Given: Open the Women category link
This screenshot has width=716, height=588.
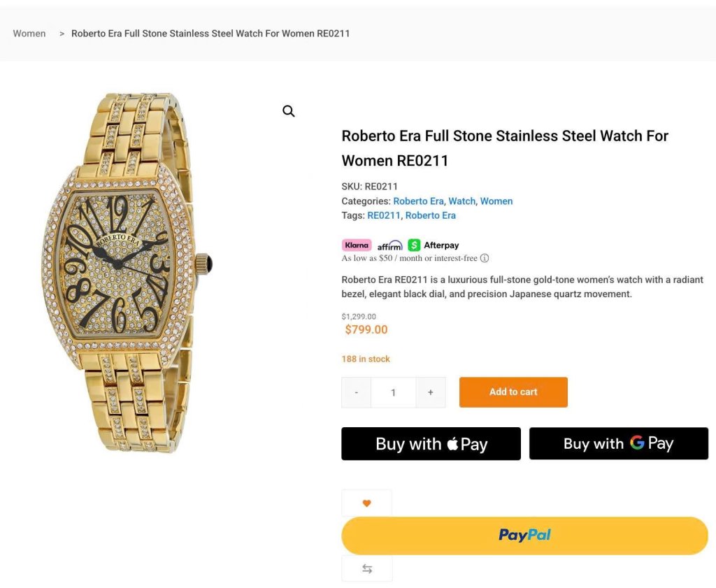Looking at the screenshot, I should click(x=496, y=201).
